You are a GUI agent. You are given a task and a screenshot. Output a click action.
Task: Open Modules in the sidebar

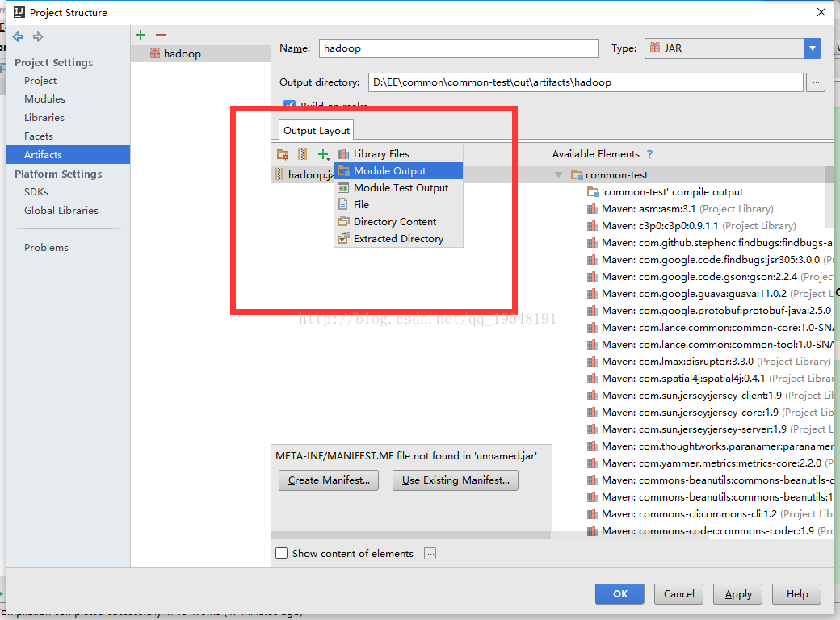44,99
